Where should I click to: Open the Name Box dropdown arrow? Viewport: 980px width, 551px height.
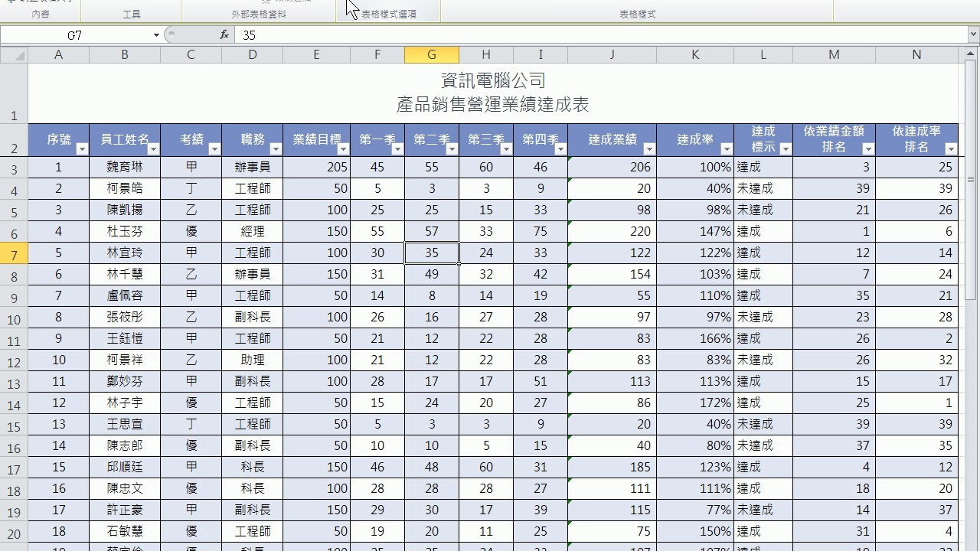(156, 34)
